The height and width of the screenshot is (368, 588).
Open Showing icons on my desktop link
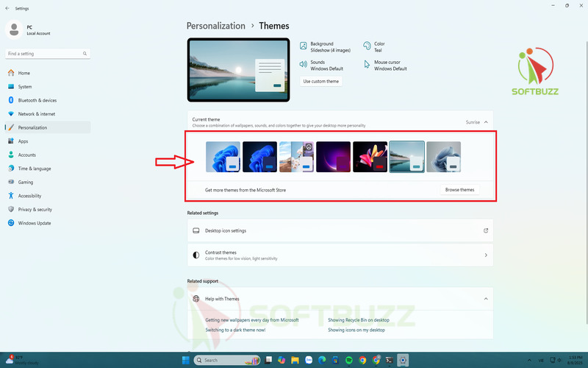[356, 330]
